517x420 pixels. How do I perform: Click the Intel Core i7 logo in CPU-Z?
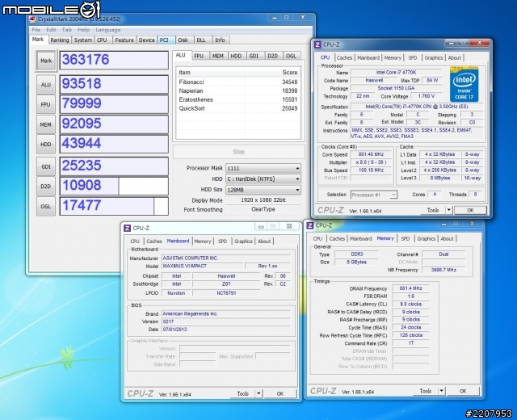click(464, 84)
